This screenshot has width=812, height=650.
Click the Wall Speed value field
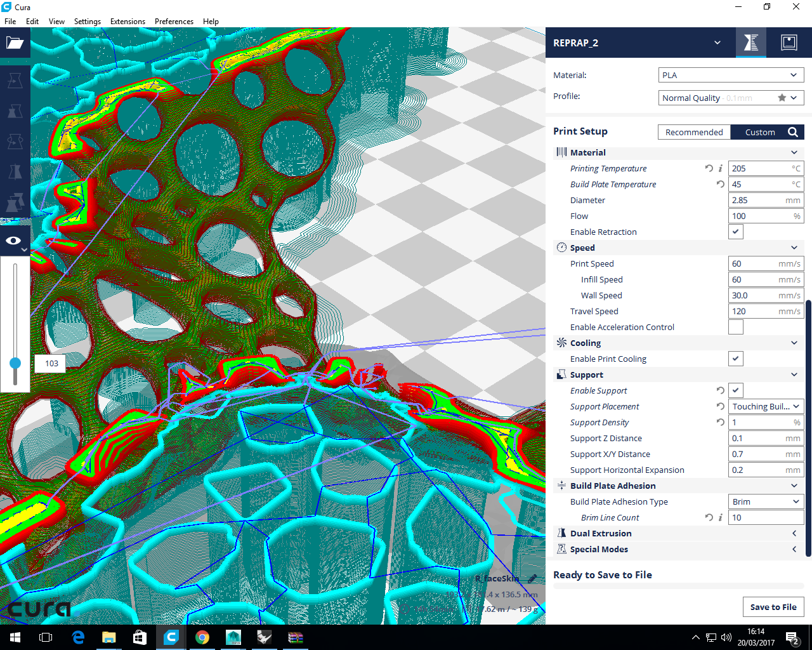(766, 295)
